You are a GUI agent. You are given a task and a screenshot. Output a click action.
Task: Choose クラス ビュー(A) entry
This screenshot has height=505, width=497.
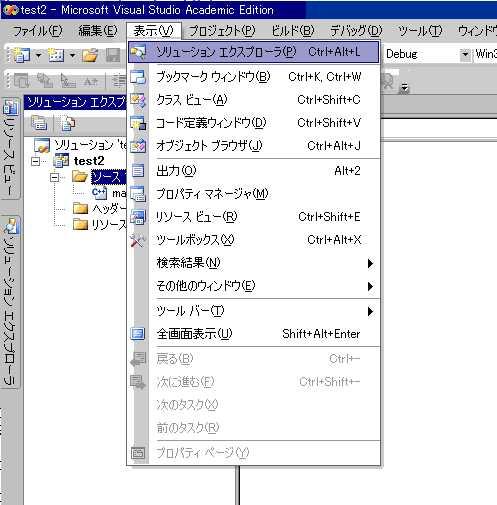pos(254,100)
